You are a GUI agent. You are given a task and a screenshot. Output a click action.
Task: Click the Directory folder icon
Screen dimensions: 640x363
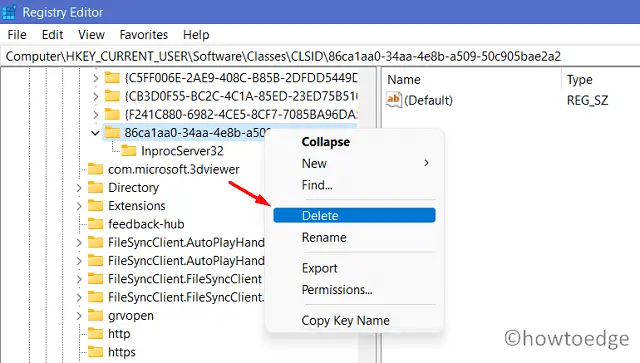[x=96, y=187]
